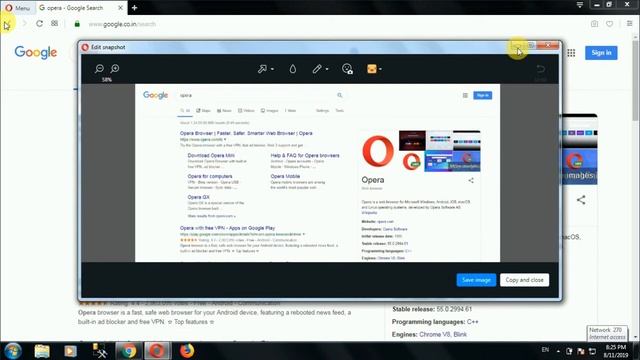Click the Google logo on background page

36,52
